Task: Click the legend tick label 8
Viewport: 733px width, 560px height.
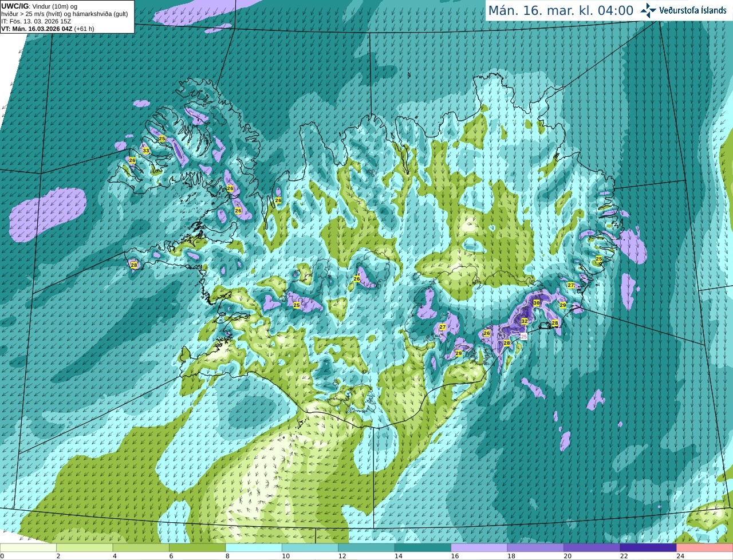Action: click(x=227, y=556)
